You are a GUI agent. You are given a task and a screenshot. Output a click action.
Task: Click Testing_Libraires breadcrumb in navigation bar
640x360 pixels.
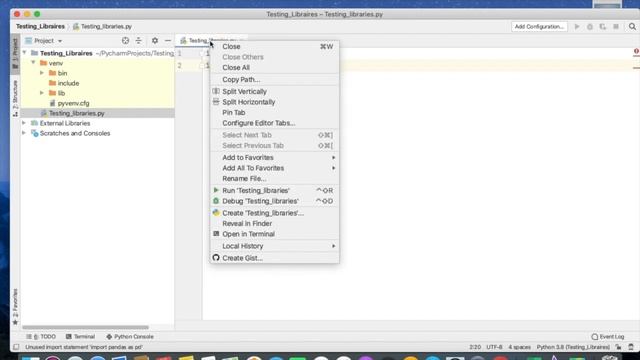(40, 27)
